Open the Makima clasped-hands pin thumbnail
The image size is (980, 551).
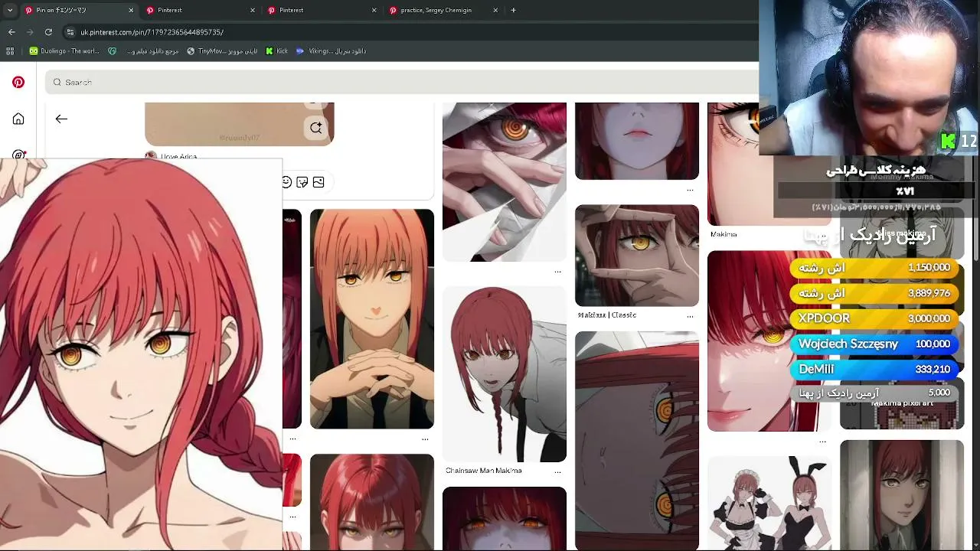pos(372,319)
